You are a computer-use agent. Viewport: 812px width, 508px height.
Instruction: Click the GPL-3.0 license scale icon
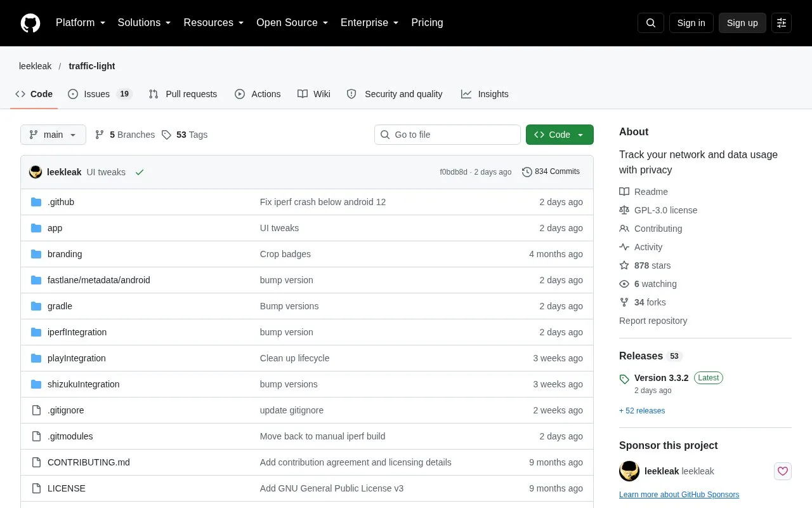coord(624,210)
